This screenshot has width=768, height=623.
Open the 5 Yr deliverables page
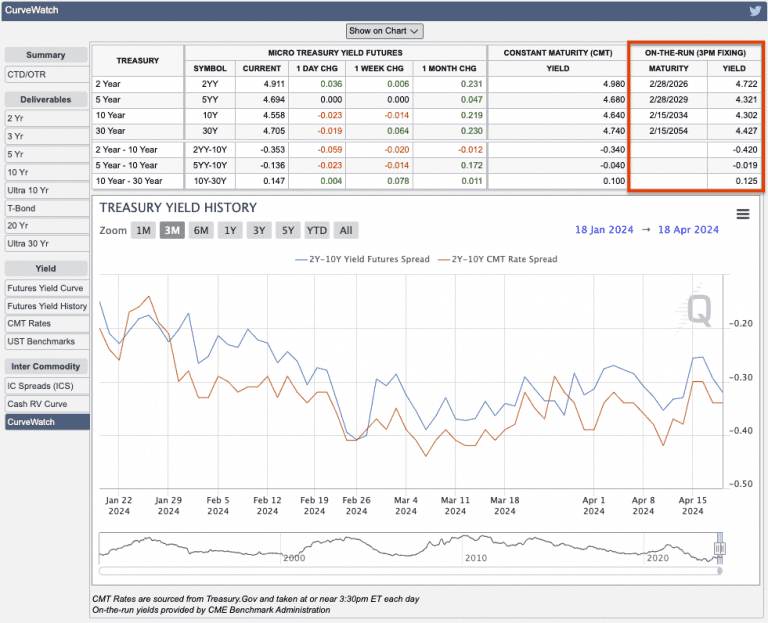tap(47, 154)
